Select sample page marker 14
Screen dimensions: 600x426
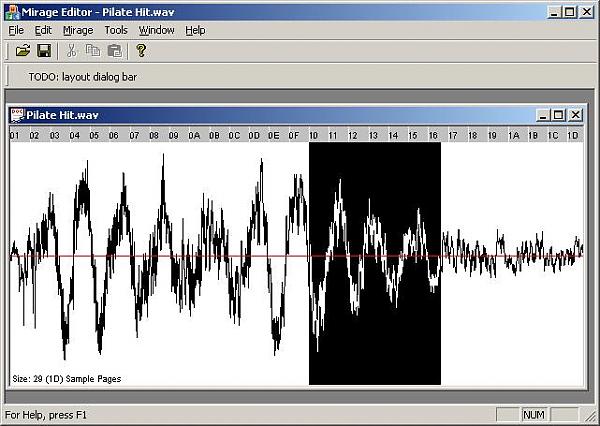[x=393, y=135]
